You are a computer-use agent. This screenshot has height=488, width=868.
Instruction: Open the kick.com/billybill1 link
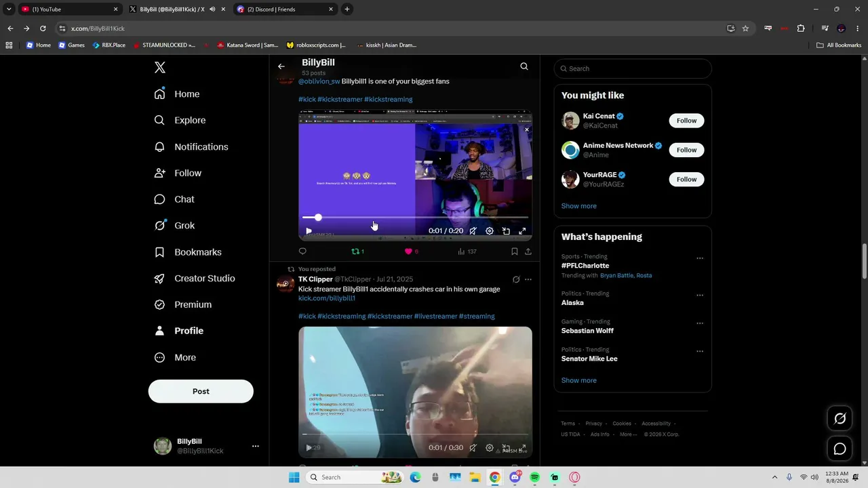coord(327,298)
